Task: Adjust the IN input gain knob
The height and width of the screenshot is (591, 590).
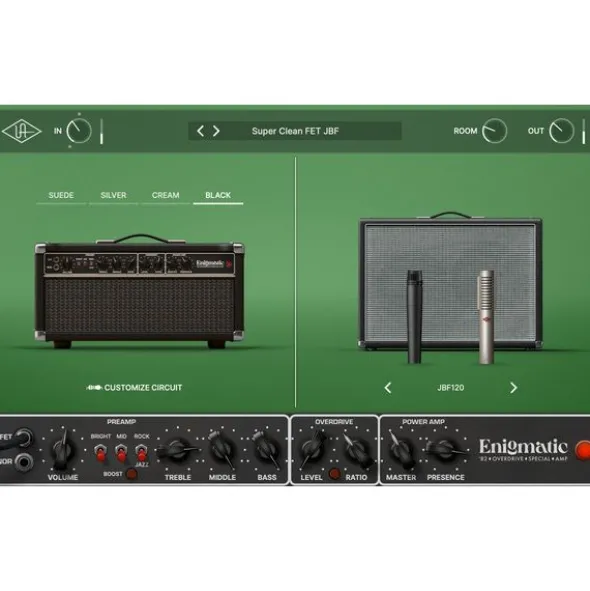Action: 79,131
